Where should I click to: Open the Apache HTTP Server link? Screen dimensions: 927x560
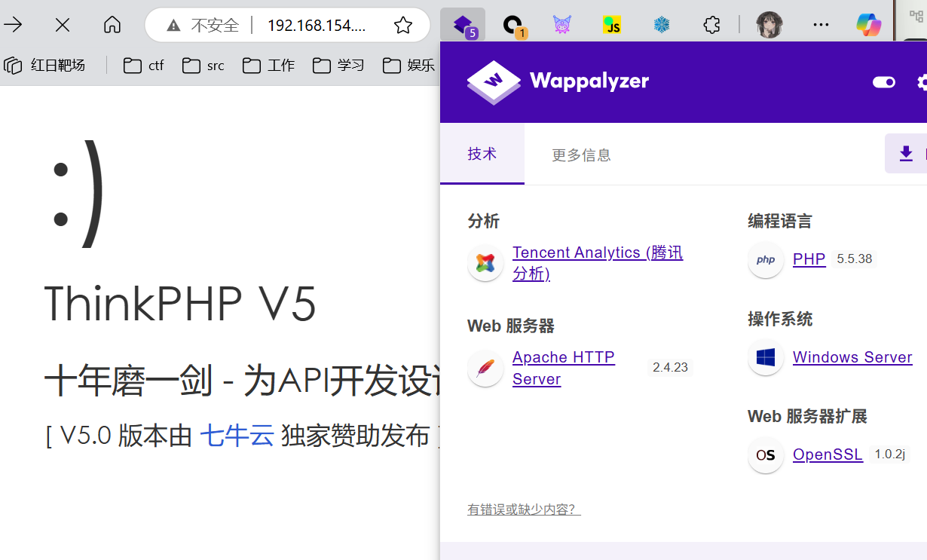[564, 368]
